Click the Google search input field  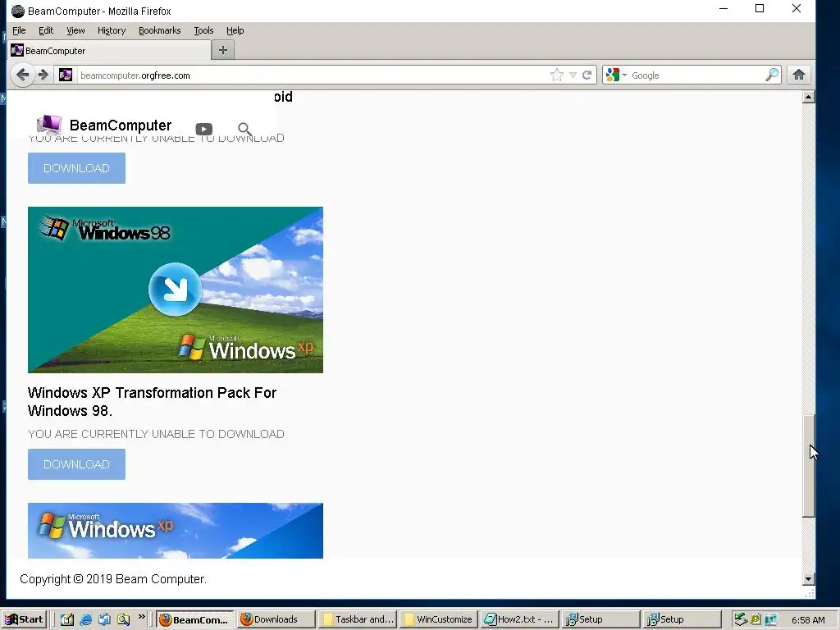point(696,75)
